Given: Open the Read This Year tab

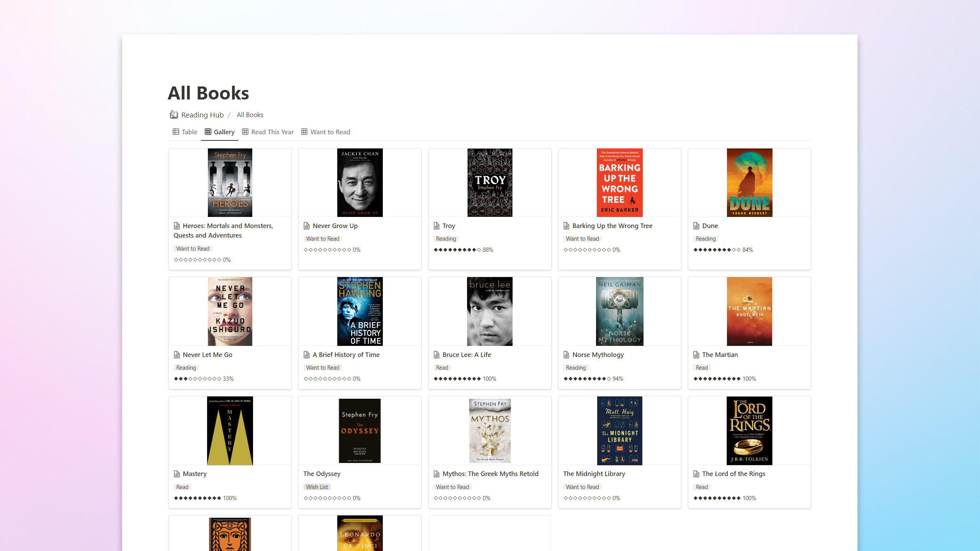Looking at the screenshot, I should point(268,132).
